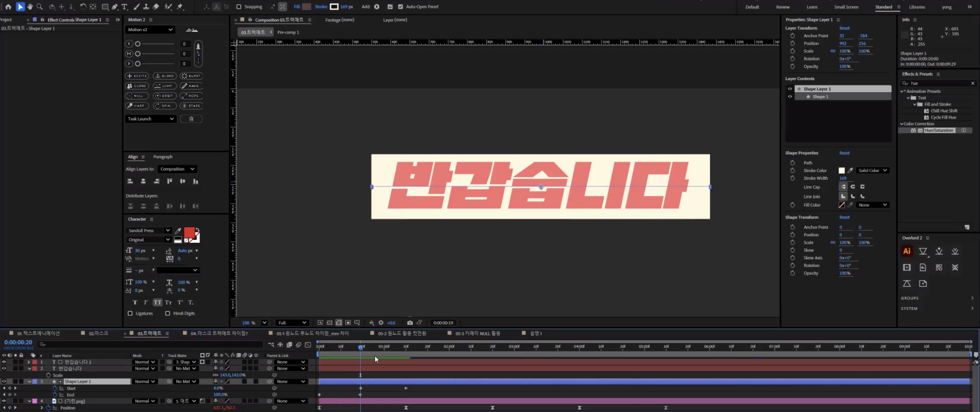Open the Original font style dropdown
The width and height of the screenshot is (980, 412).
coord(149,240)
